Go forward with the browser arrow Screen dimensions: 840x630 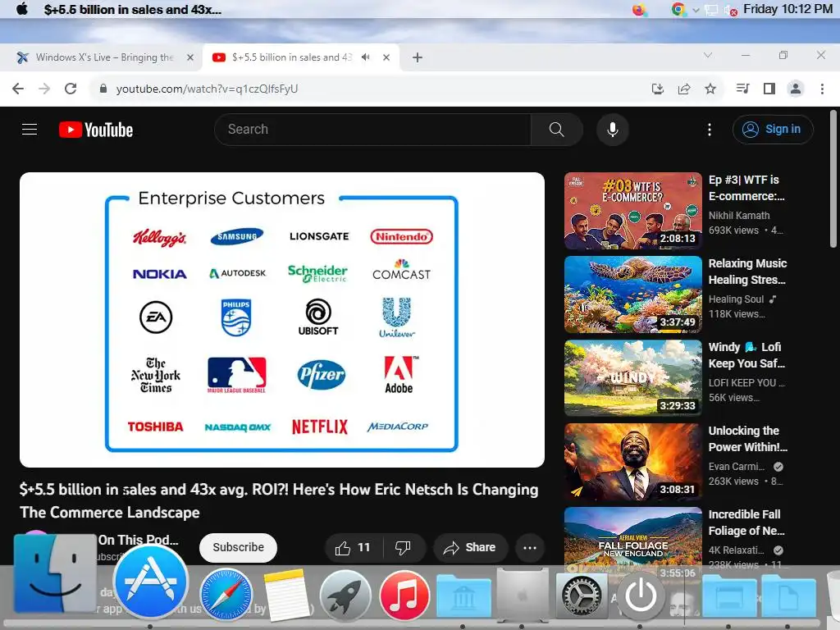point(44,89)
